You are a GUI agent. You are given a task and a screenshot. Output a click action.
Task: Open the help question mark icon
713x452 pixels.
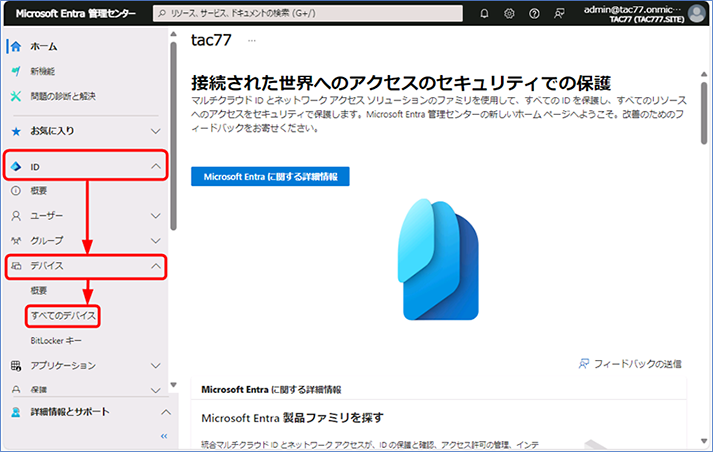pos(534,14)
